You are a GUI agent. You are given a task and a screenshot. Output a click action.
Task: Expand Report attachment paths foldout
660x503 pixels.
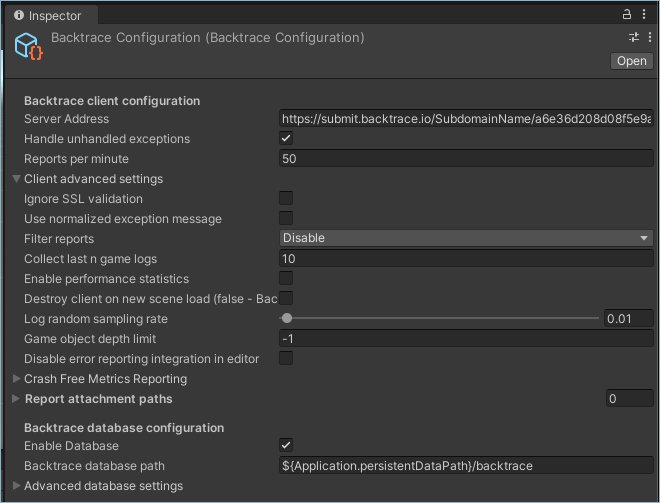(16, 399)
